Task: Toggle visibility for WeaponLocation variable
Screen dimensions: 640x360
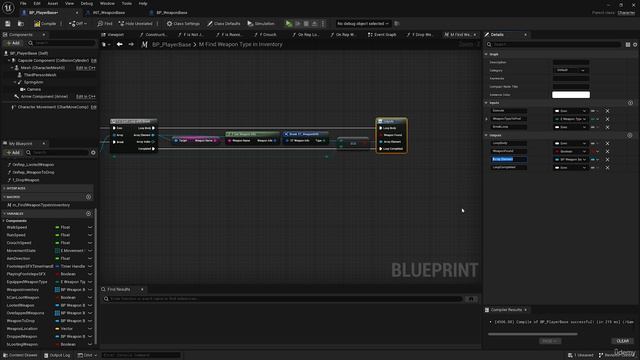Action: click(x=90, y=329)
